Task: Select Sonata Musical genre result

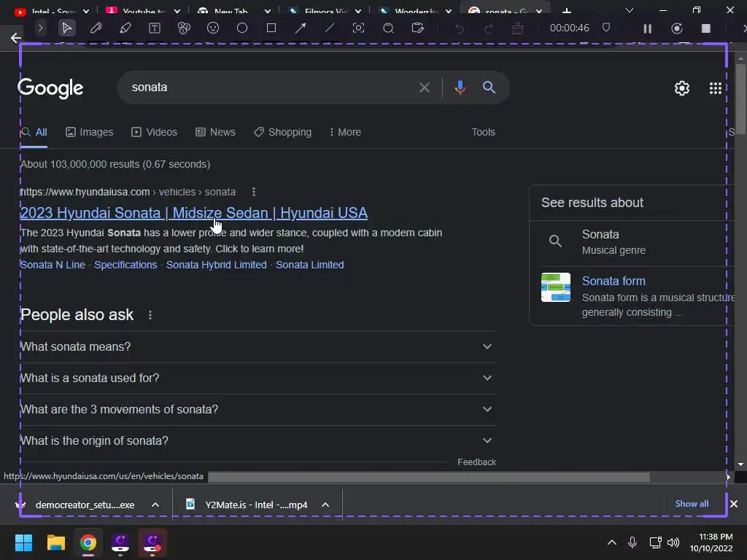Action: pos(632,242)
